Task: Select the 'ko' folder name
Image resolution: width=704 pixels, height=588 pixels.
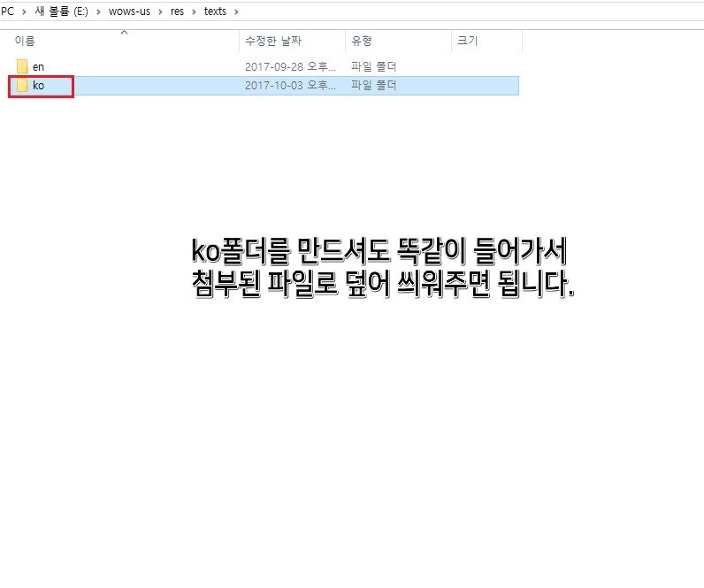Action: coord(38,85)
